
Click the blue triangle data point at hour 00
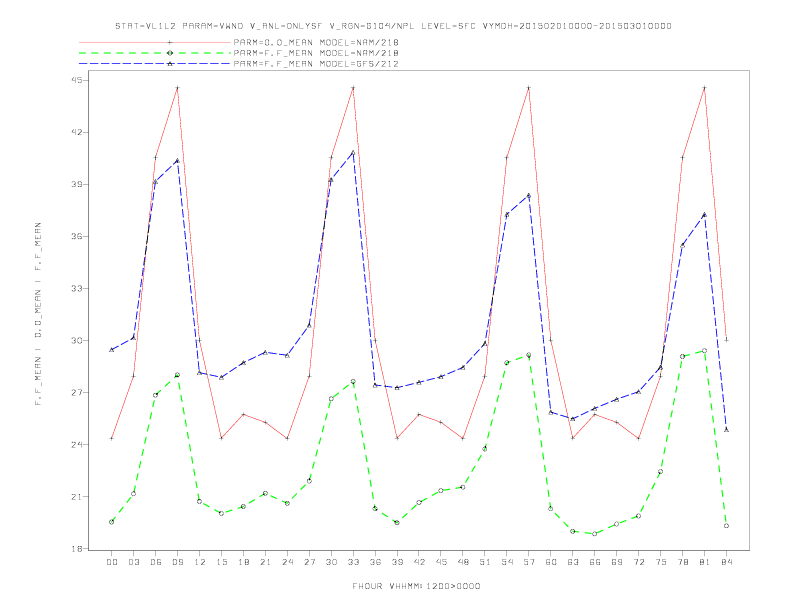[x=112, y=349]
